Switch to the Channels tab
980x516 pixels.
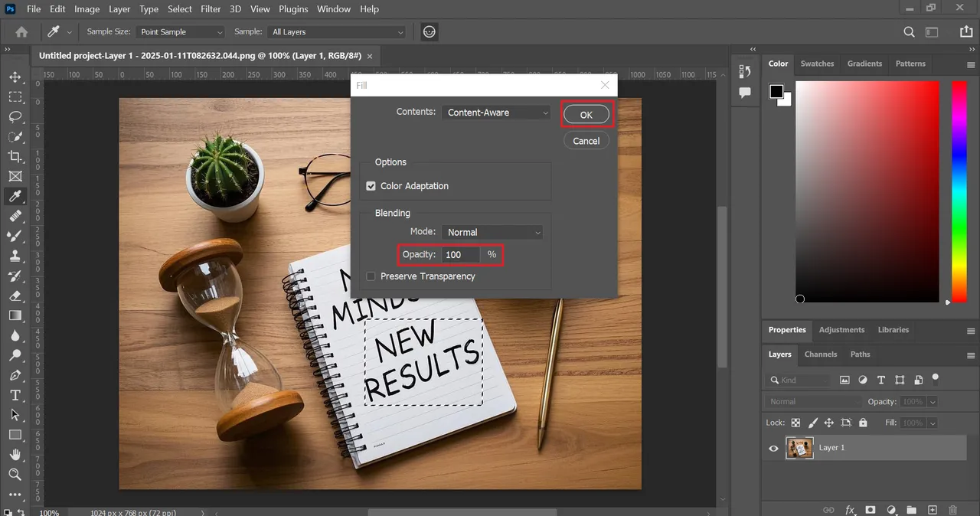(821, 354)
